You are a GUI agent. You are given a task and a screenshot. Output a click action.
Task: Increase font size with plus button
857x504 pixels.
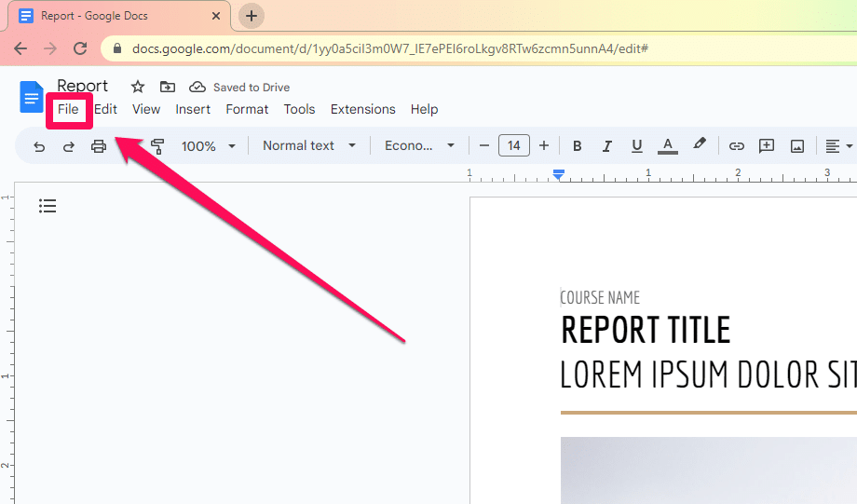pos(544,145)
